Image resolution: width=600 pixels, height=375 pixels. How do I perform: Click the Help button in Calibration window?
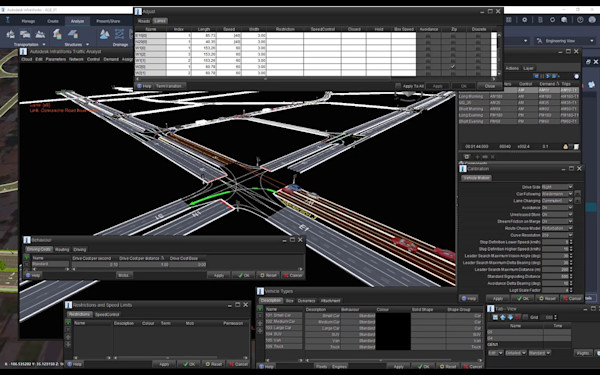tap(468, 298)
